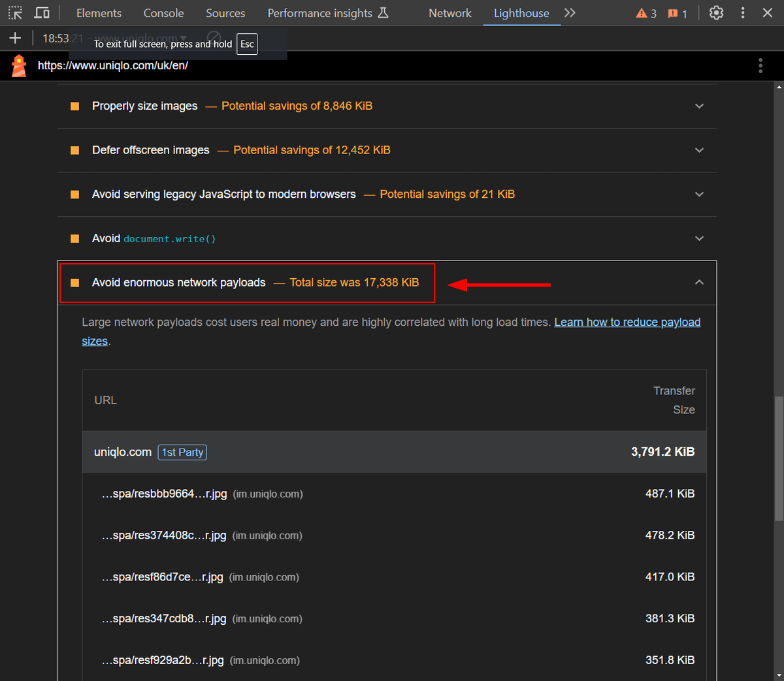Select the uniqlo.com group row
This screenshot has width=784, height=681.
[394, 452]
